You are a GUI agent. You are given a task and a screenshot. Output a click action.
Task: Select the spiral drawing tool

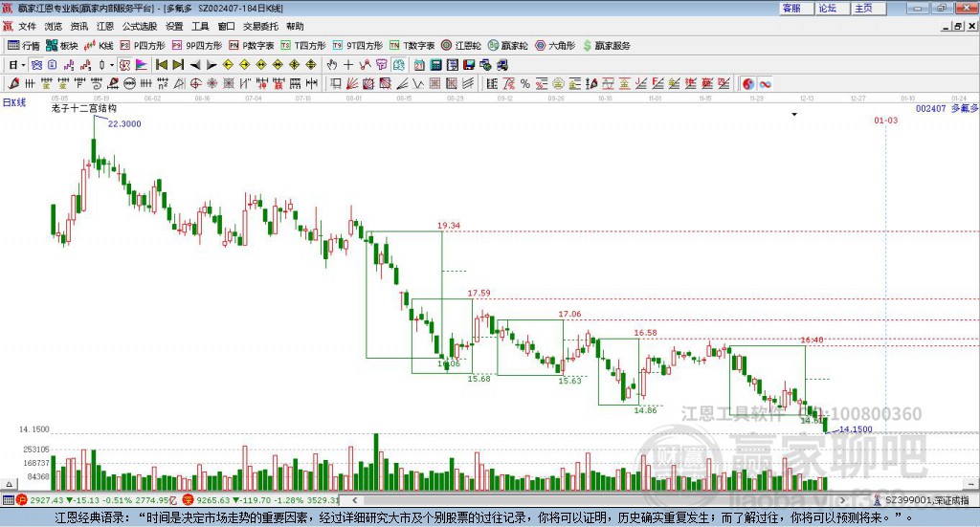[97, 83]
